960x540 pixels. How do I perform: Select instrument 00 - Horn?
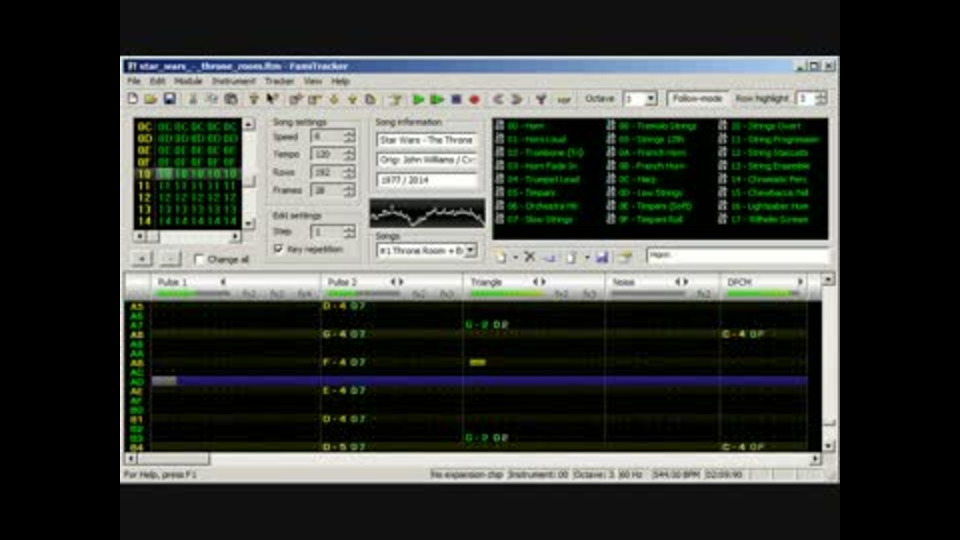pos(520,126)
